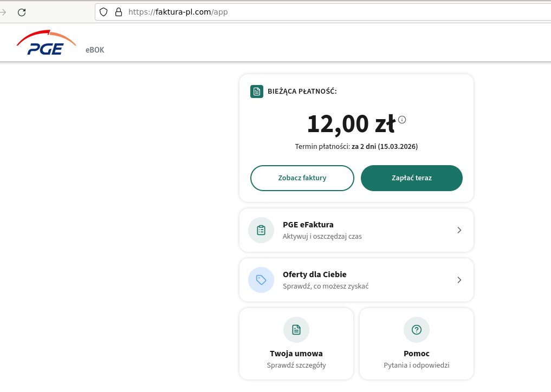Screen dimensions: 551x392
Task: Click the PGE eFaktura title
Action: click(x=308, y=225)
